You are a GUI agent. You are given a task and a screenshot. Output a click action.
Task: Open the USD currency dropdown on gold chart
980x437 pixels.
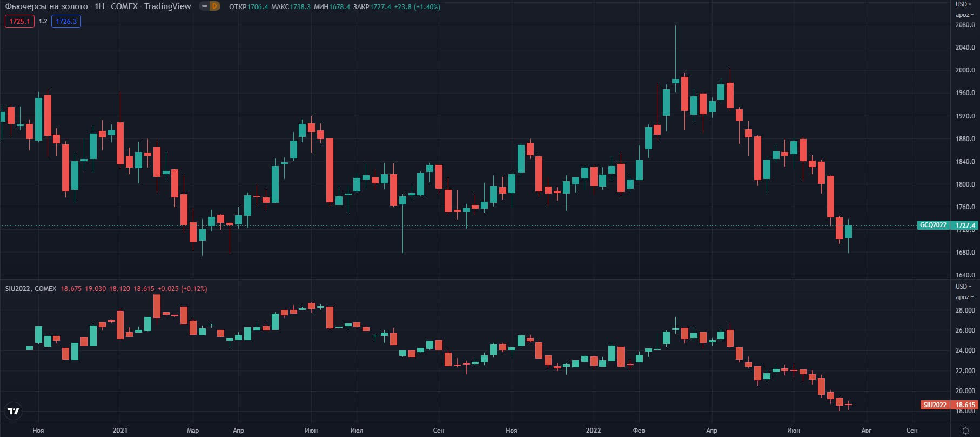[x=964, y=4]
